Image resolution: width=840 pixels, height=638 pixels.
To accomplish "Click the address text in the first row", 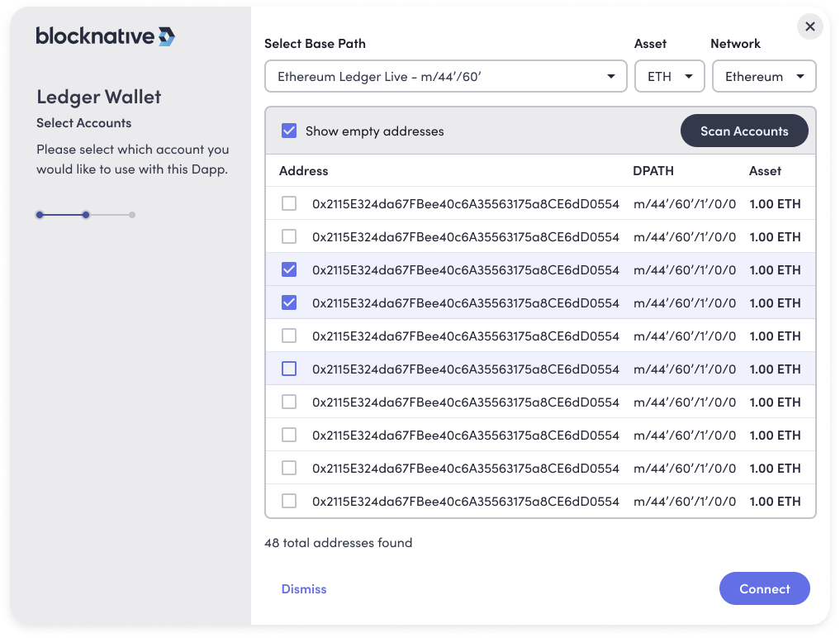I will click(466, 204).
